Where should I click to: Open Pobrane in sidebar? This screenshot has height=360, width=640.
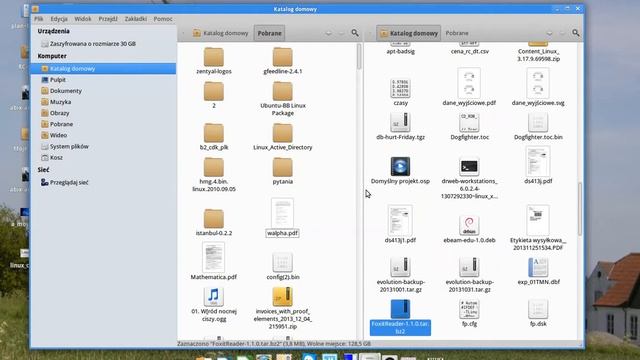57,124
